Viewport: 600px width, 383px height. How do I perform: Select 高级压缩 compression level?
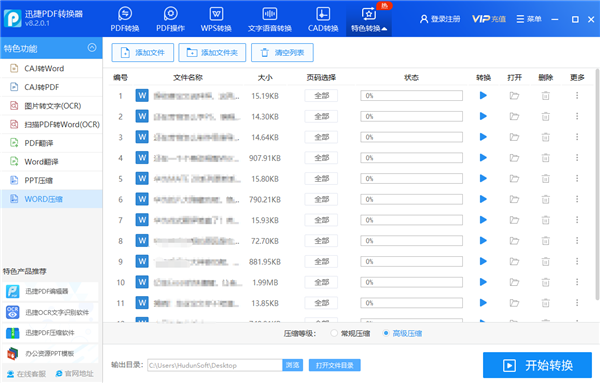[403, 333]
